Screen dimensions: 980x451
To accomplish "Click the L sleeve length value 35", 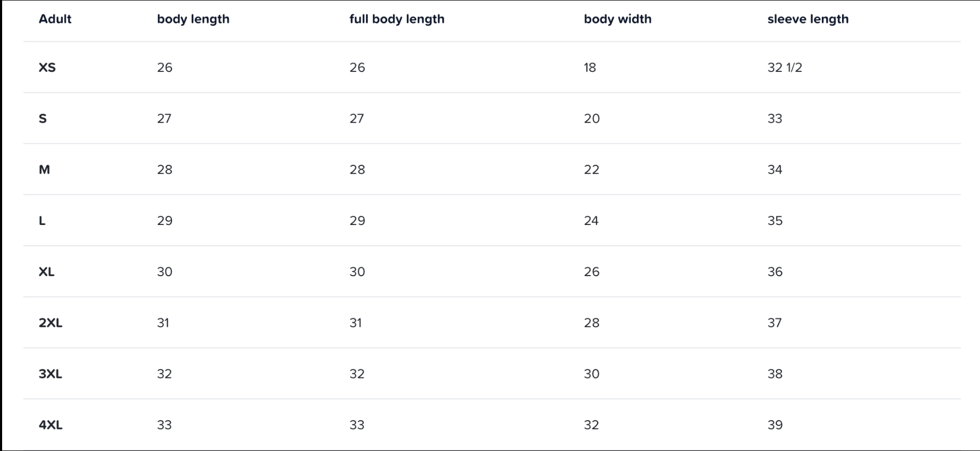I will [x=774, y=221].
